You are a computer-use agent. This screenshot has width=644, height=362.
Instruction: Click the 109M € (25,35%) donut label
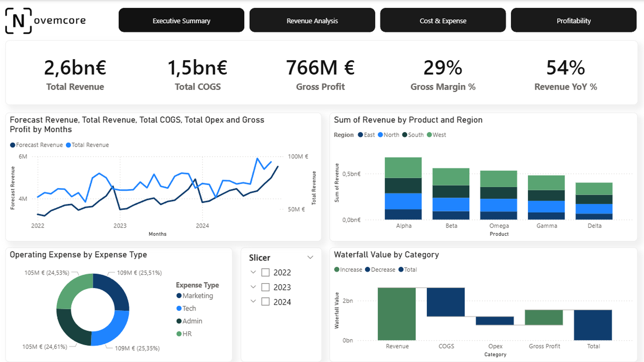(137, 349)
